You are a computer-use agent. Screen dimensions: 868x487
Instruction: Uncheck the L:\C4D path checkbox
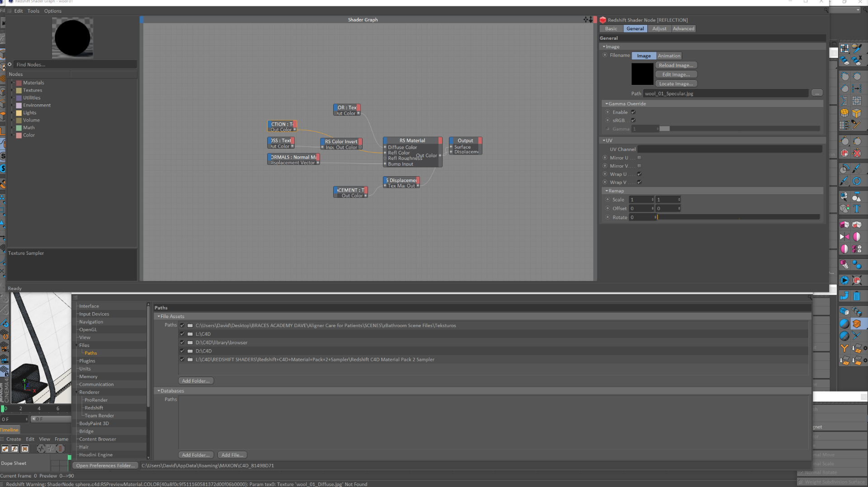182,334
